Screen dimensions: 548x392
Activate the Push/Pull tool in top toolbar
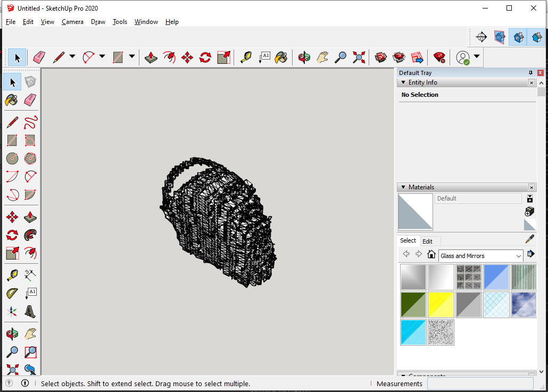pos(151,57)
